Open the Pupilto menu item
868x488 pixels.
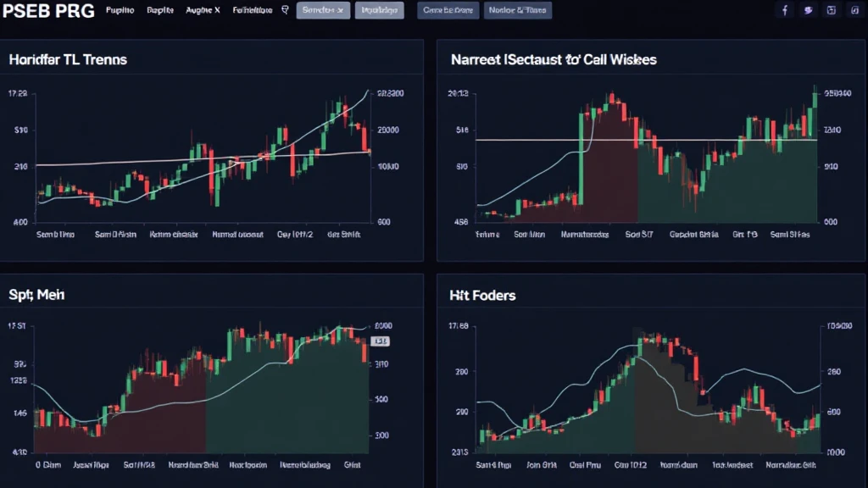(x=120, y=10)
